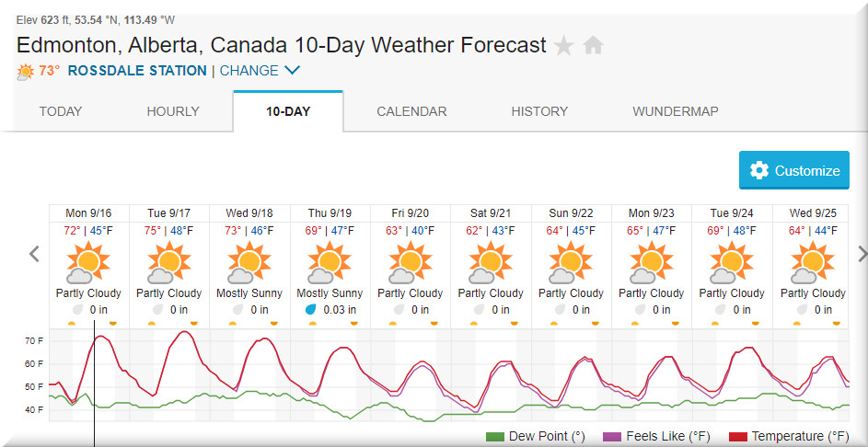Click the home icon beside title
The image size is (868, 447).
coord(593,45)
